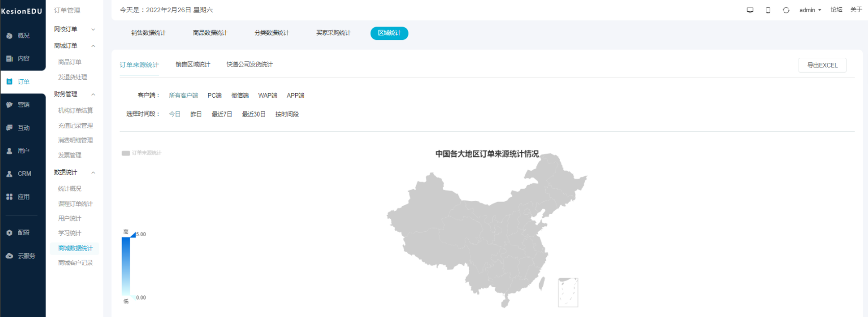
Task: Click the visual map gradient bar
Action: (126, 266)
